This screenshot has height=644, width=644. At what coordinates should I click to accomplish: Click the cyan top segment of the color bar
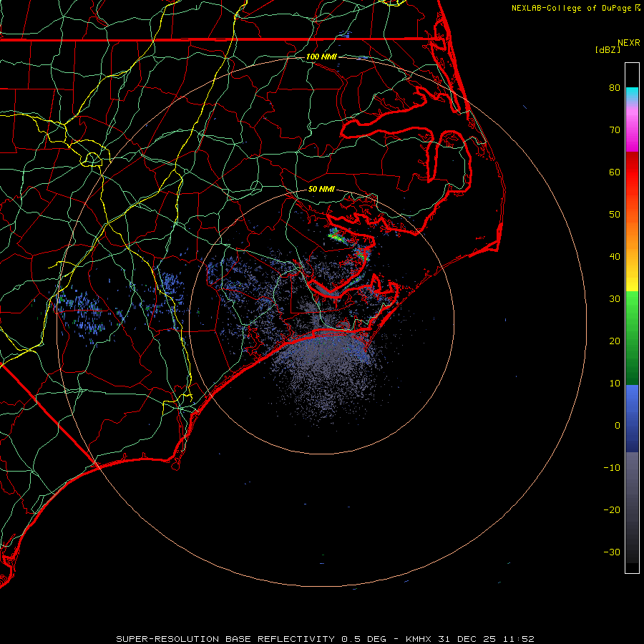coord(632,94)
